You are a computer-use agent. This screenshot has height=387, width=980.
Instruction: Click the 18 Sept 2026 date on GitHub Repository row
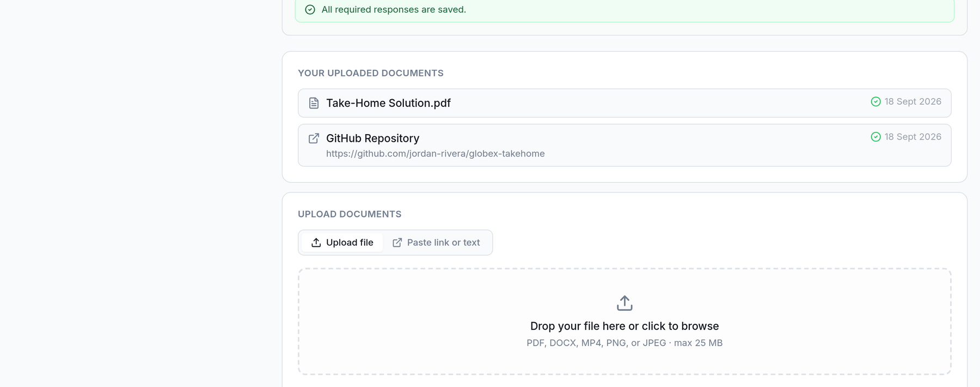pyautogui.click(x=912, y=137)
